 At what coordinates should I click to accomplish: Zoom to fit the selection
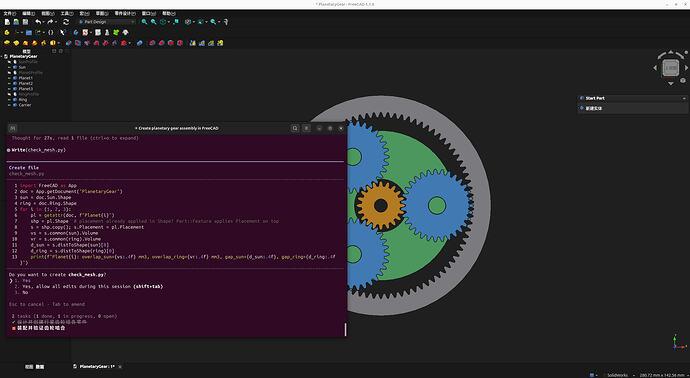(154, 22)
